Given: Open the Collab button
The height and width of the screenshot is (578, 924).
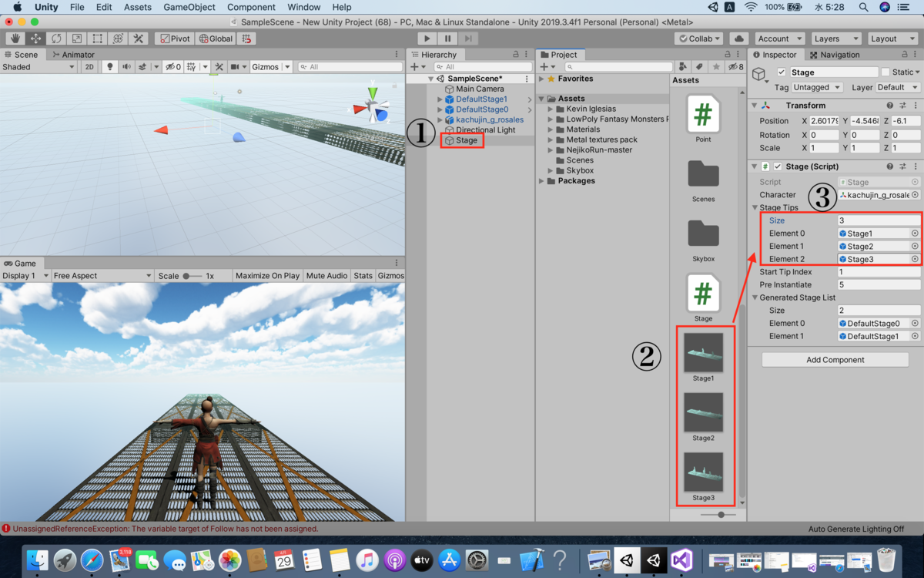Looking at the screenshot, I should [x=699, y=39].
